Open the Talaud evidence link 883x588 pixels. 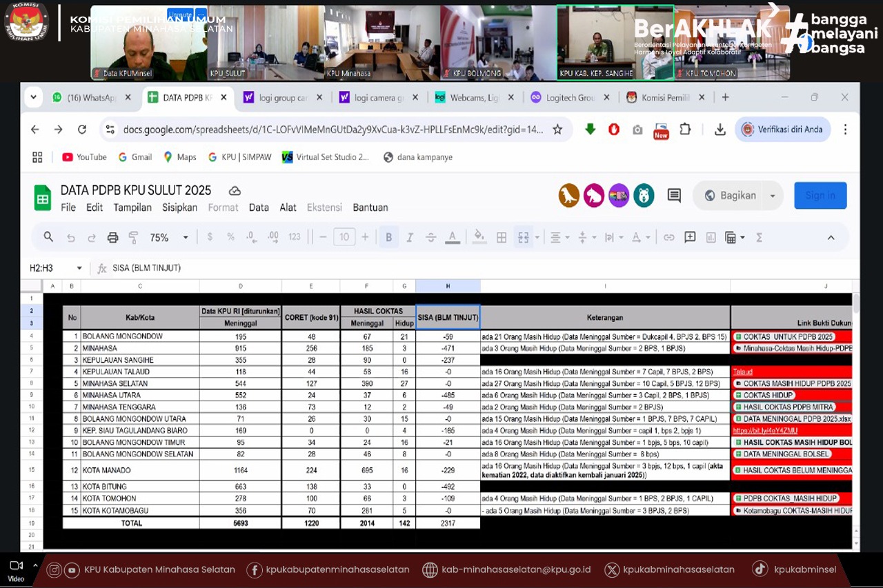[x=742, y=372]
